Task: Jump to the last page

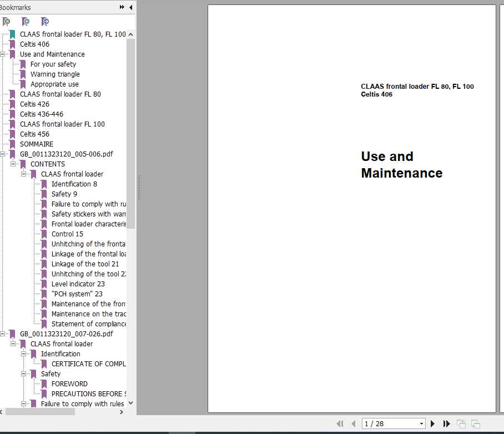Action: [x=446, y=423]
